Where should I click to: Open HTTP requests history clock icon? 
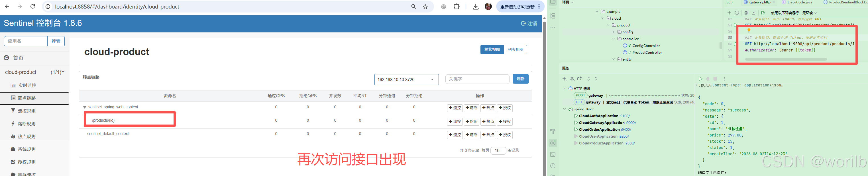737,13
